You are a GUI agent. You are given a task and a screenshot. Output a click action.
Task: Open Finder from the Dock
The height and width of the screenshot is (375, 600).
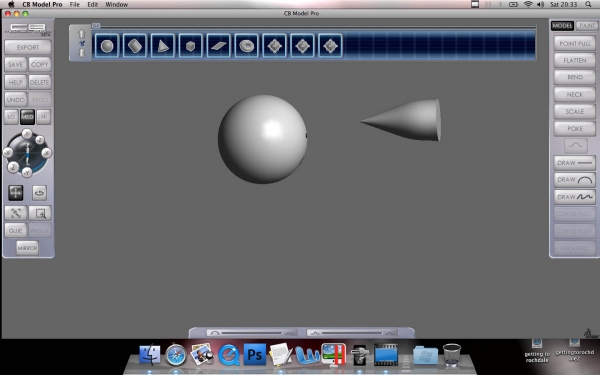[150, 355]
